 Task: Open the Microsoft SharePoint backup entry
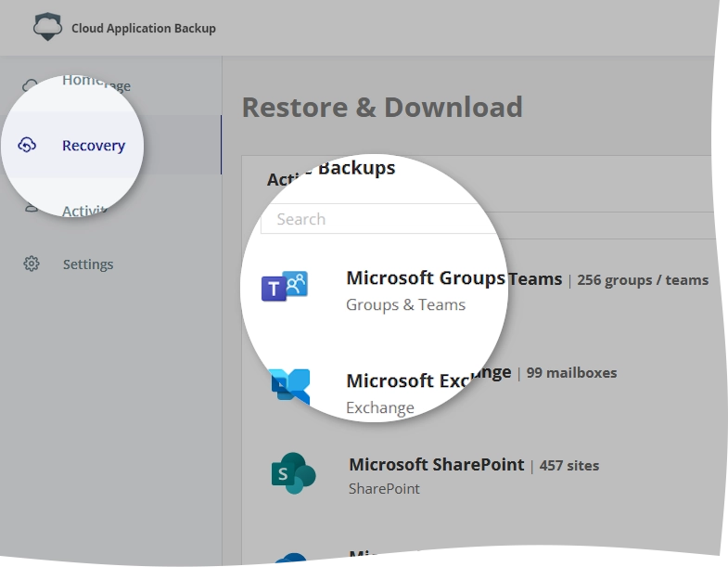click(x=437, y=464)
